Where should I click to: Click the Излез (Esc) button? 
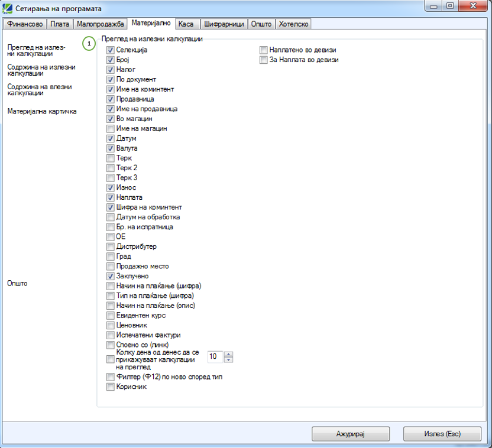click(442, 434)
